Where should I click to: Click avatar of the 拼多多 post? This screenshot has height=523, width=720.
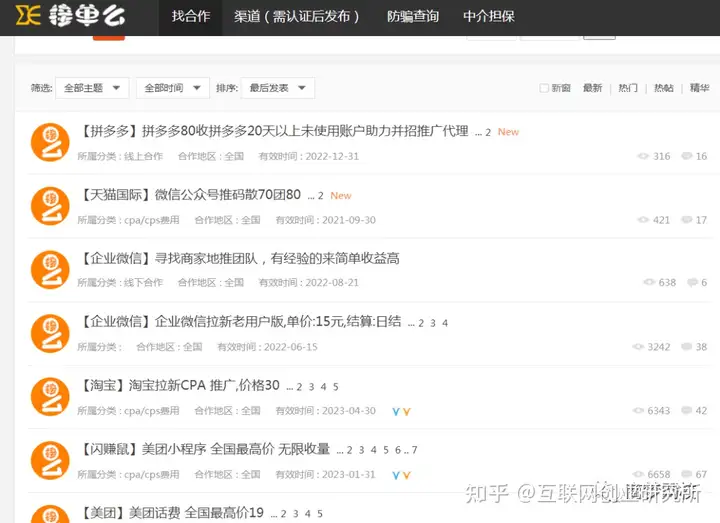[x=50, y=142]
